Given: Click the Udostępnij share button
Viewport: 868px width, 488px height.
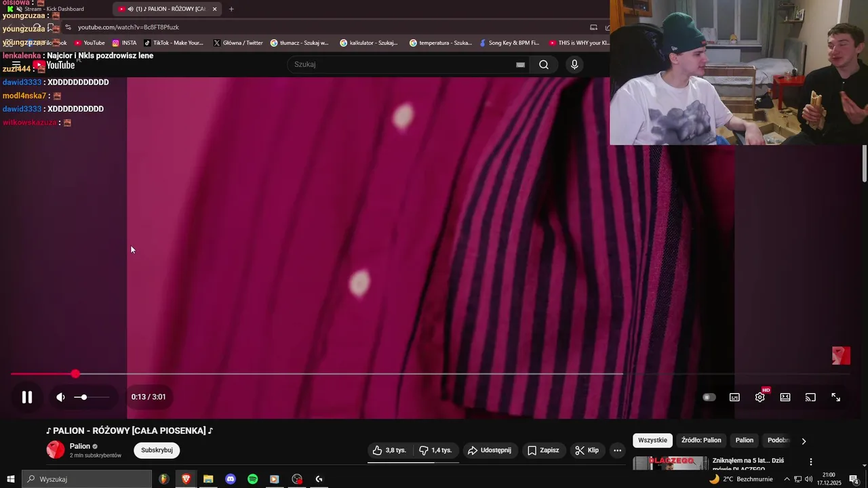Looking at the screenshot, I should pos(490,450).
